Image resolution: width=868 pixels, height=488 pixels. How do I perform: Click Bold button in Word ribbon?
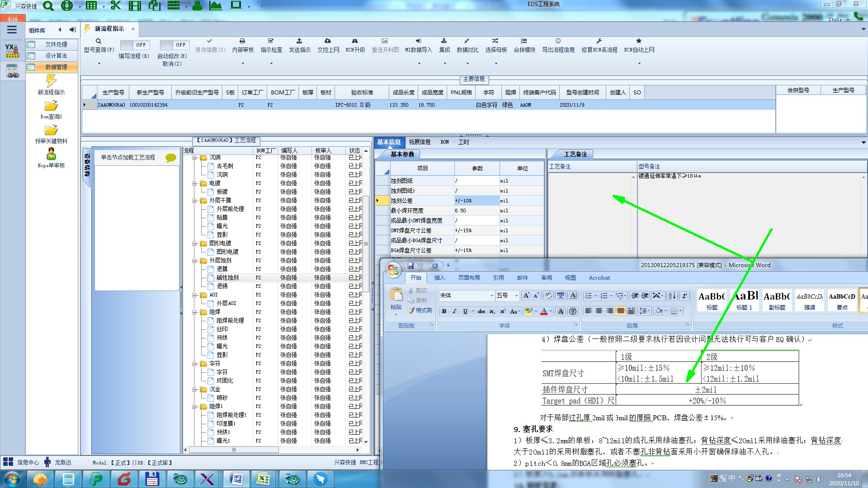pyautogui.click(x=444, y=311)
